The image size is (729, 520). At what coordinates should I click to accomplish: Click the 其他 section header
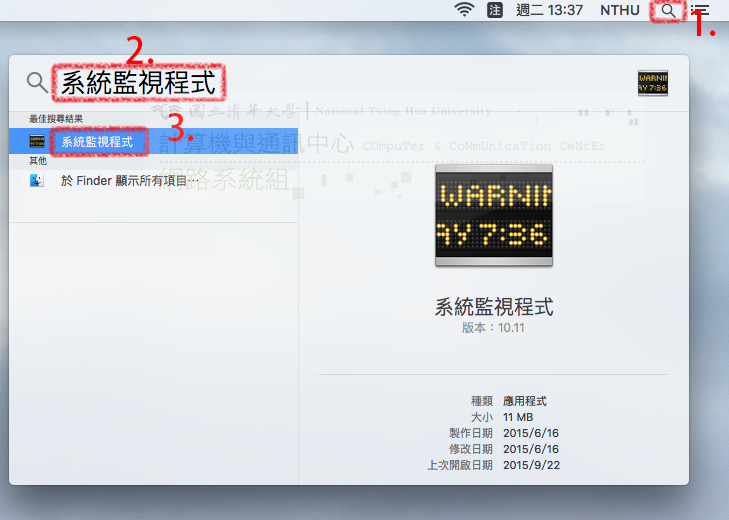tap(38, 161)
